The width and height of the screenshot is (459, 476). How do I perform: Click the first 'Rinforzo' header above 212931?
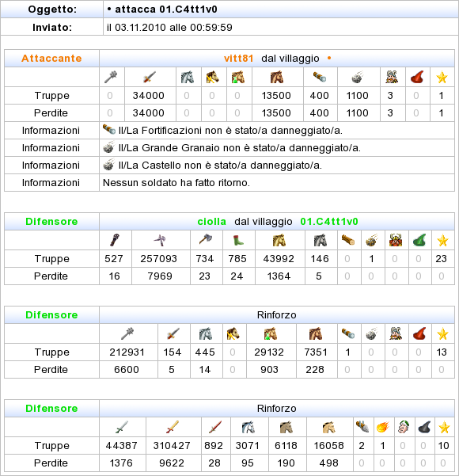[x=277, y=315]
